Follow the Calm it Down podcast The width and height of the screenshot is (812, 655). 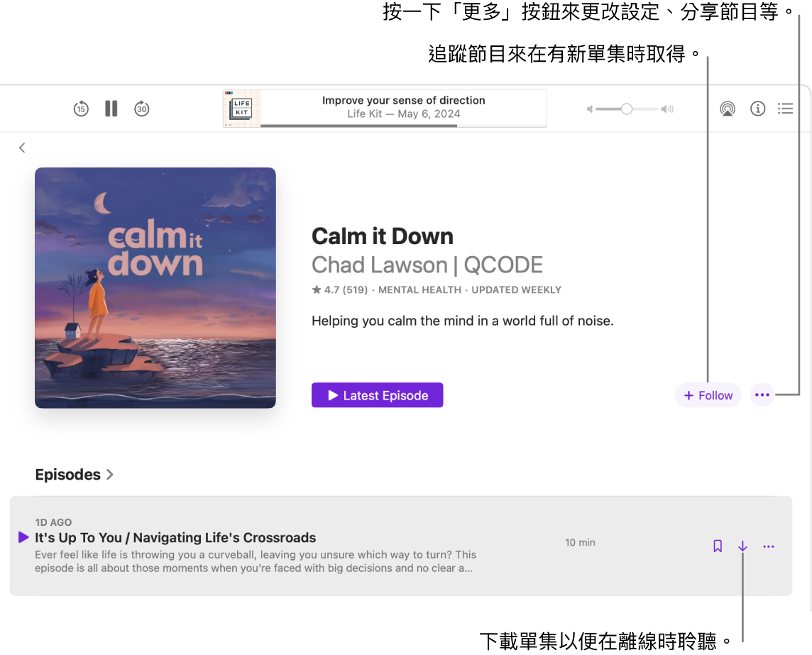pos(708,395)
